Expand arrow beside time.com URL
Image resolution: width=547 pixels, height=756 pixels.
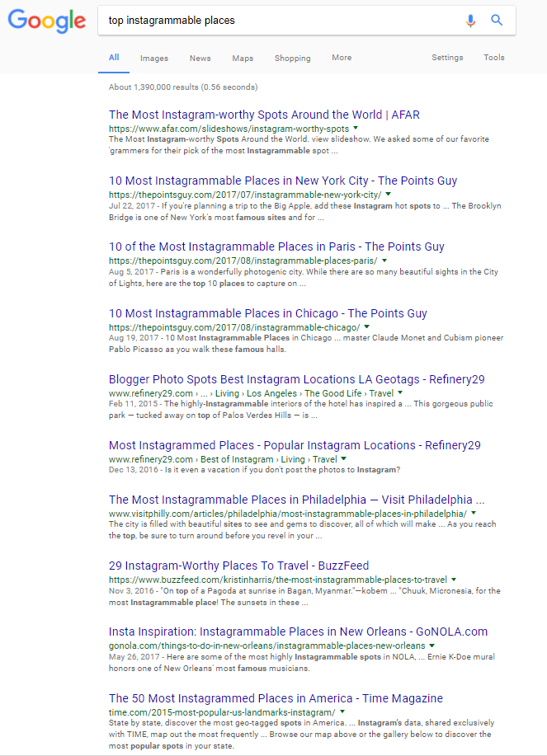click(342, 711)
